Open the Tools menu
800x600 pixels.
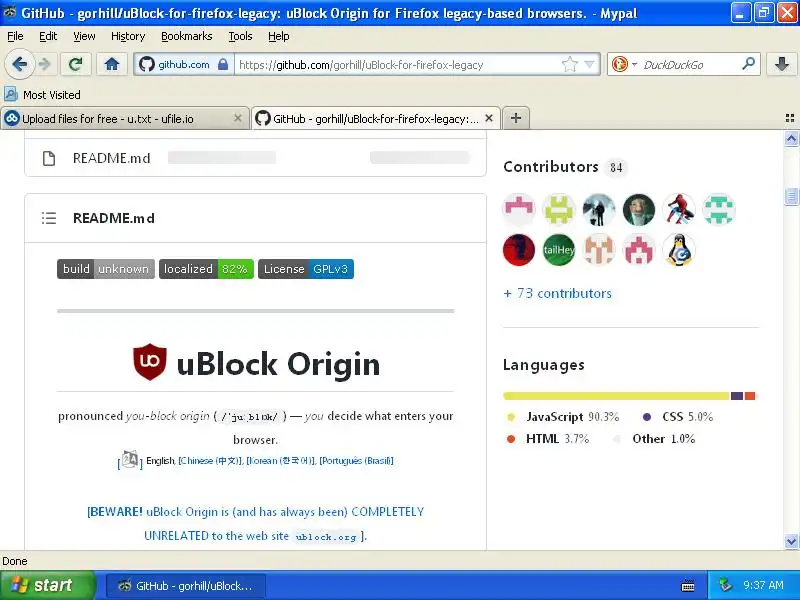(240, 36)
